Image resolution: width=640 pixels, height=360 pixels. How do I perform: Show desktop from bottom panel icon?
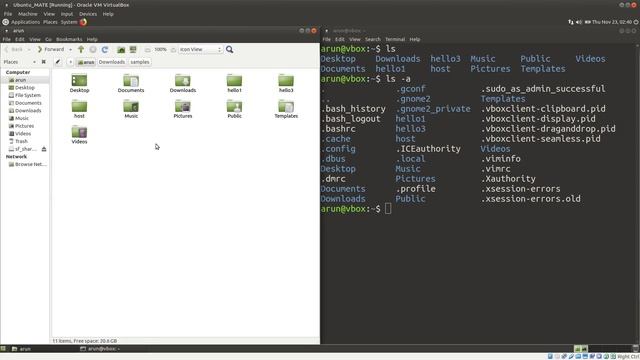point(3,349)
